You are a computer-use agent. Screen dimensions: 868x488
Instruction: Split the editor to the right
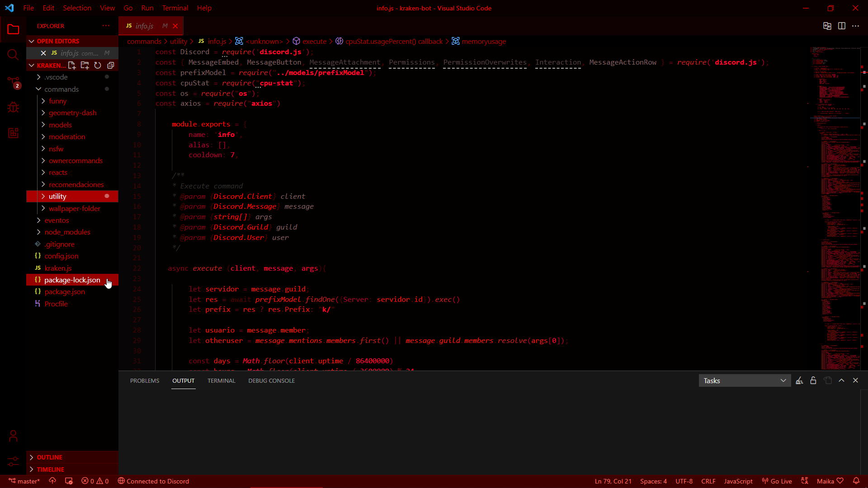click(841, 26)
